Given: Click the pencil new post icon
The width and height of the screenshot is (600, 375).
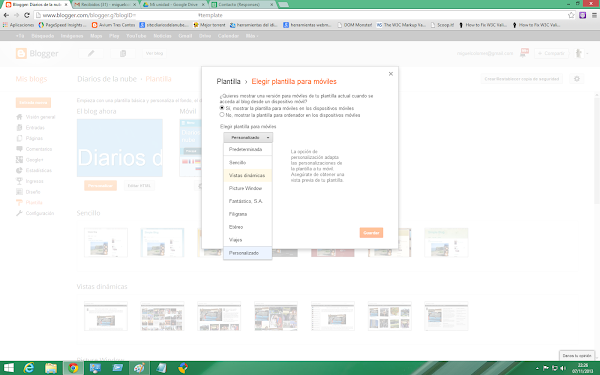Looking at the screenshot, I should (91, 54).
